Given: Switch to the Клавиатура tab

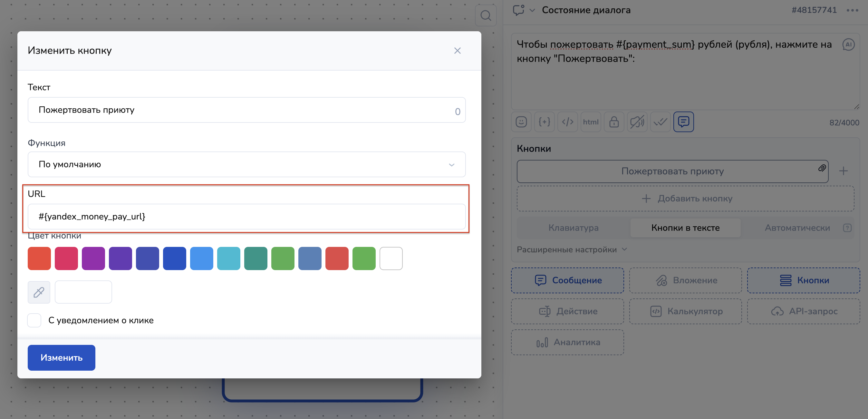Looking at the screenshot, I should (573, 228).
